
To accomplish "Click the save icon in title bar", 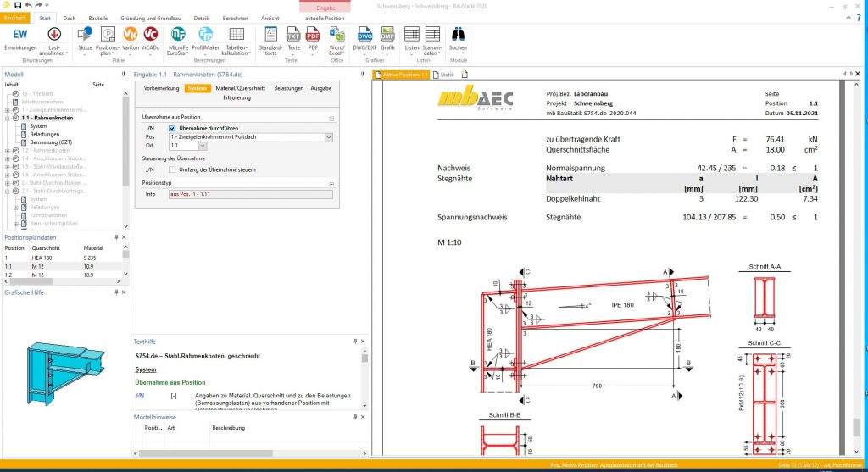I will click(x=18, y=5).
